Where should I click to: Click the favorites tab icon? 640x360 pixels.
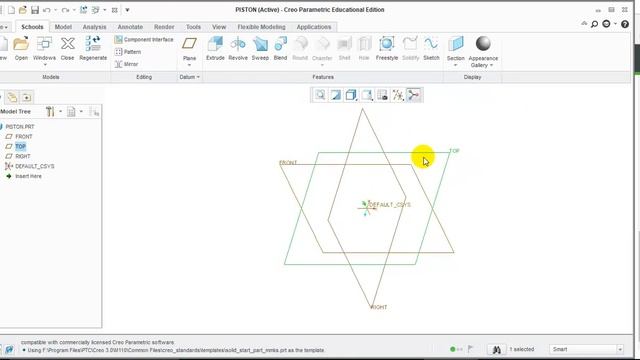click(27, 97)
